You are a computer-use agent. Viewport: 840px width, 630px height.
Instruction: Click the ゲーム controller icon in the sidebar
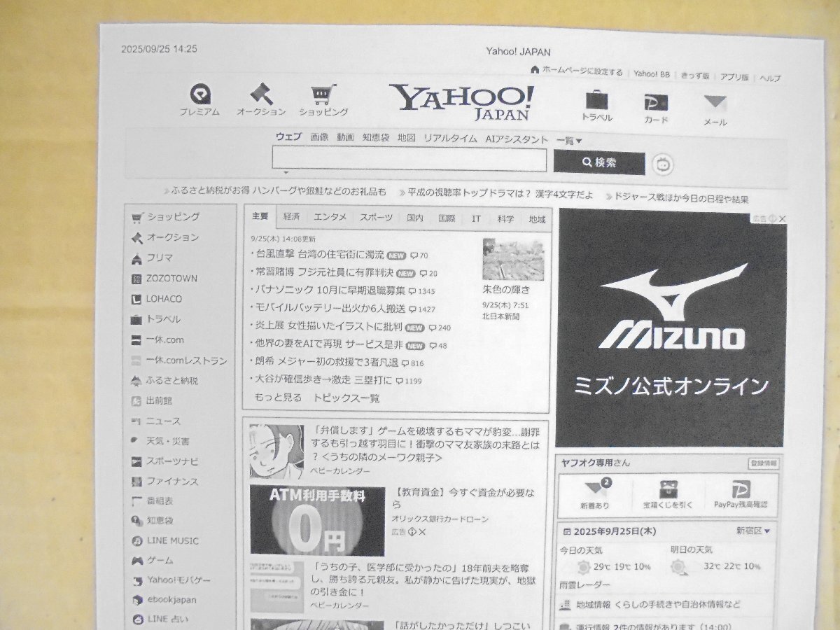point(137,561)
